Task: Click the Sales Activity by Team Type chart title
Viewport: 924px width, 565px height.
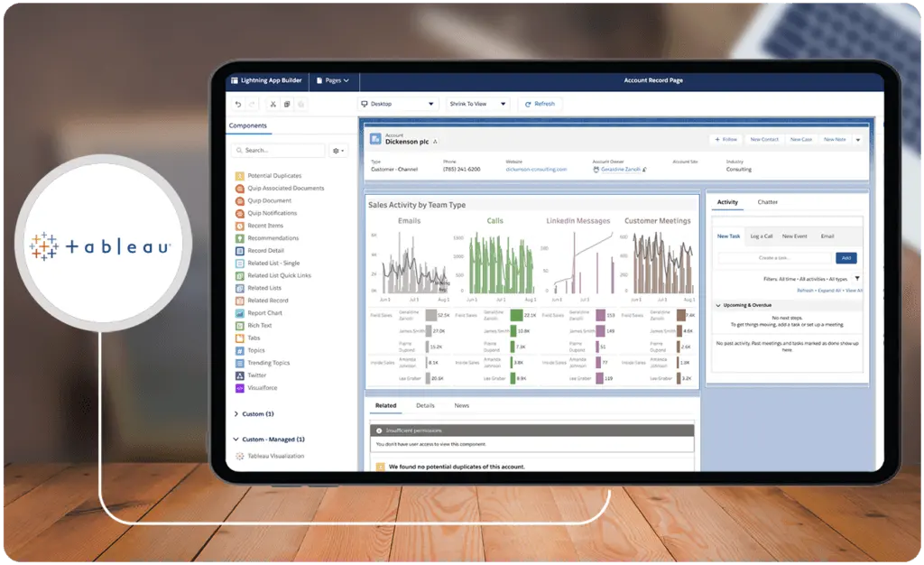Action: pos(417,206)
